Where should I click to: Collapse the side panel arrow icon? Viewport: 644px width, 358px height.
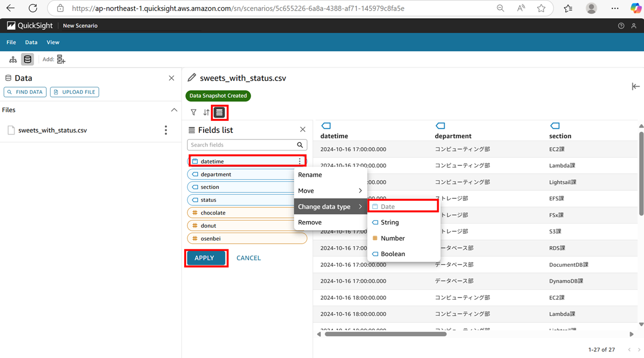635,87
